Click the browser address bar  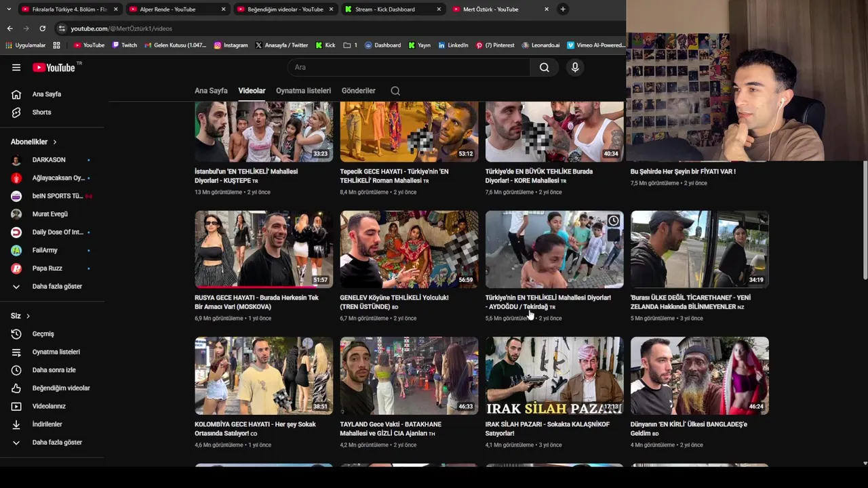click(x=339, y=28)
